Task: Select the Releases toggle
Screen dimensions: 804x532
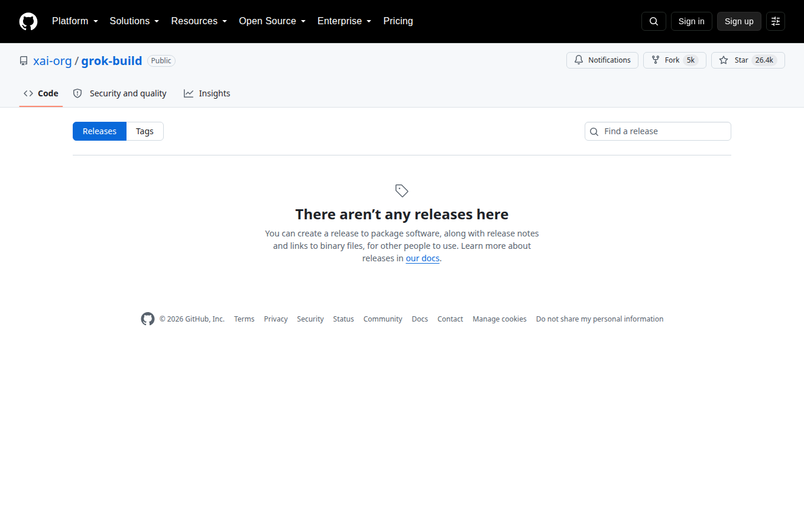Action: (99, 131)
